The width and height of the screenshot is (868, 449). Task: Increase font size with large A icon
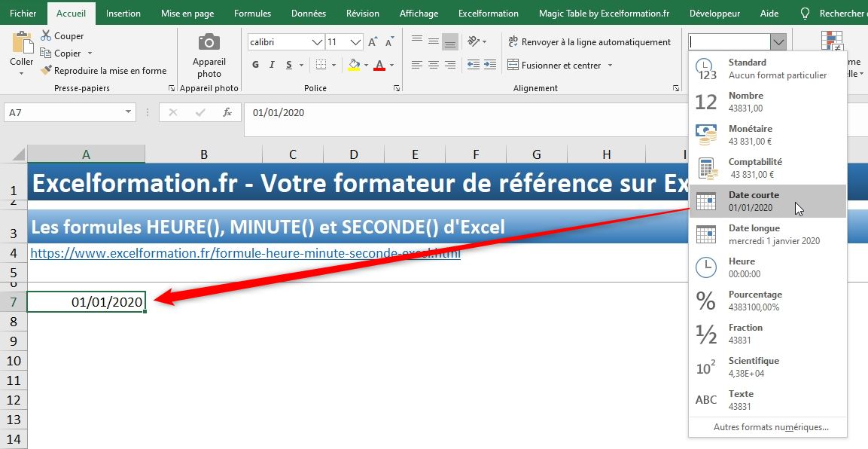(373, 42)
